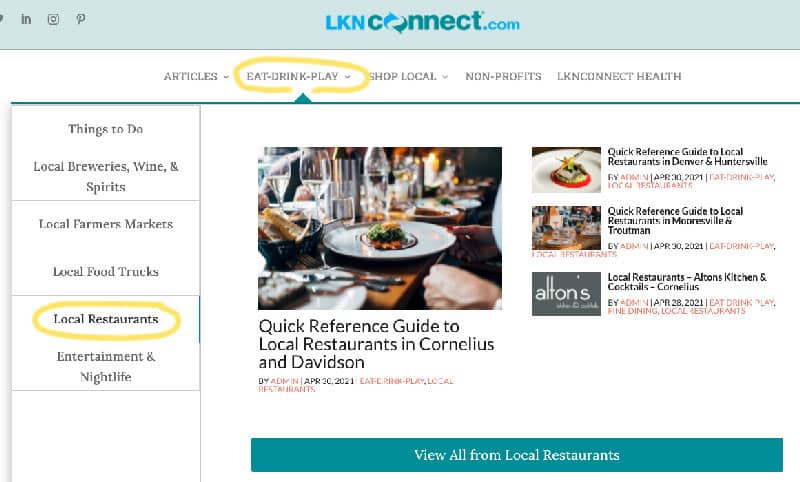Open Cornelius and Davidson restaurant guide title
Screen dimensions: 800x482
coord(376,344)
